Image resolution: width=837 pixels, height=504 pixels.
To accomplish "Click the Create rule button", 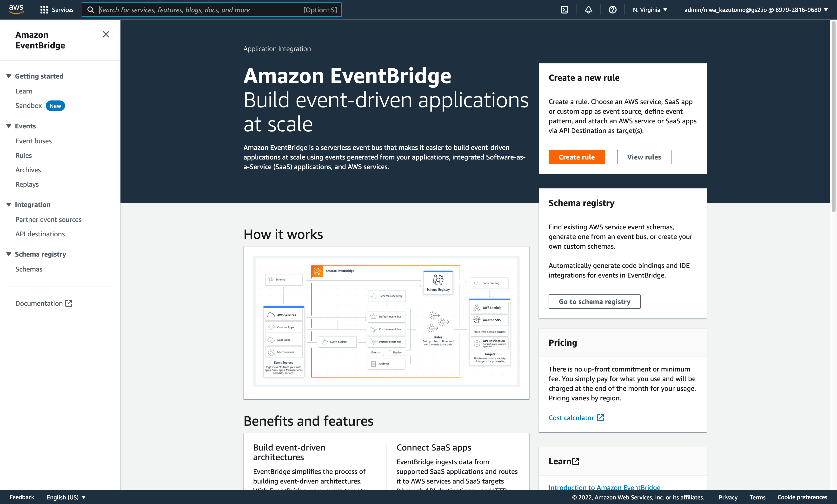I will (577, 157).
